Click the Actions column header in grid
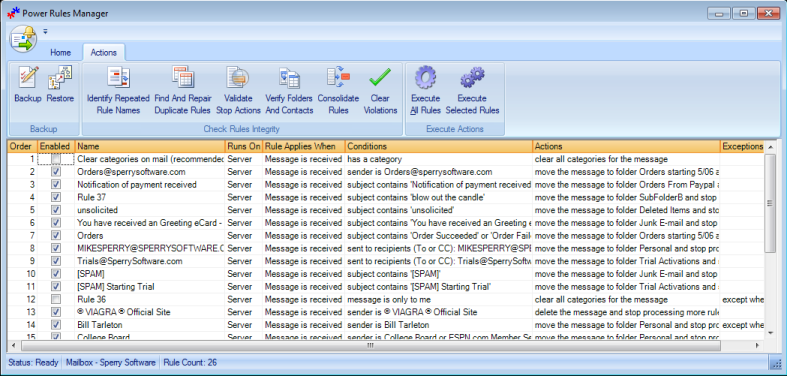787x376 pixels. click(x=626, y=147)
